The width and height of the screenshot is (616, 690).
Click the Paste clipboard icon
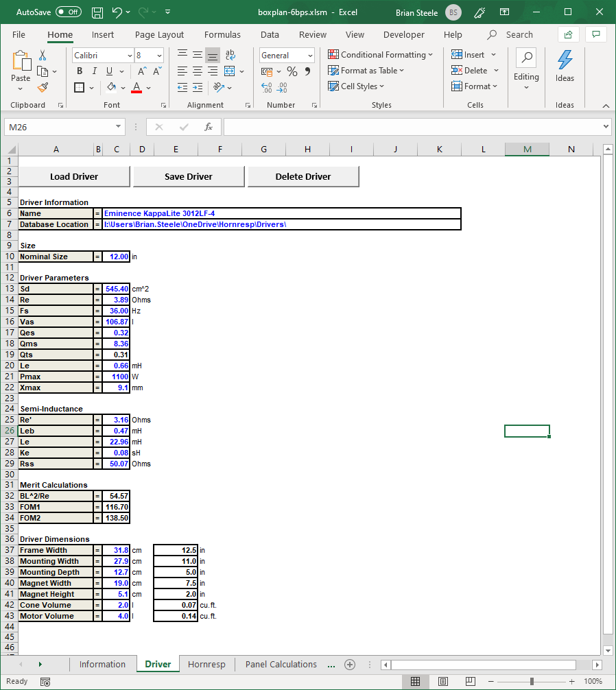pos(21,62)
